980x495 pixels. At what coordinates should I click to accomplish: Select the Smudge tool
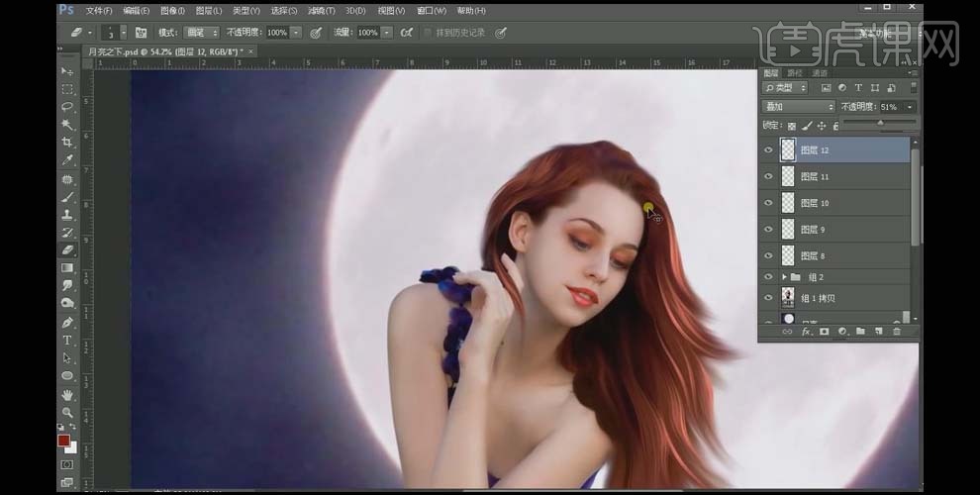67,285
